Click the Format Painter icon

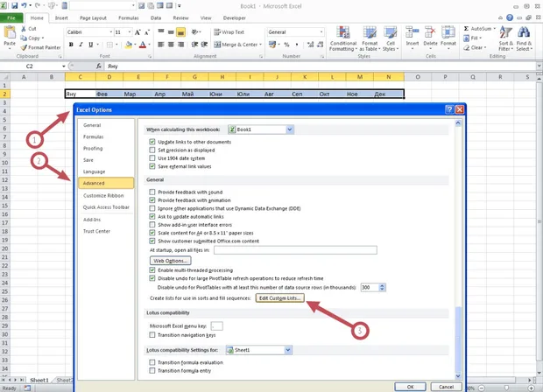tap(24, 47)
